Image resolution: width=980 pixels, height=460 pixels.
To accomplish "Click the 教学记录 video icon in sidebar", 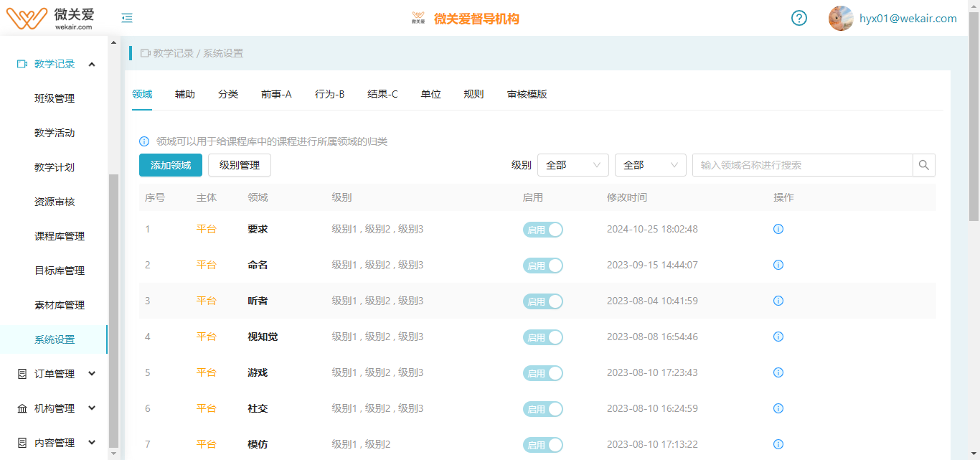I will pos(22,64).
